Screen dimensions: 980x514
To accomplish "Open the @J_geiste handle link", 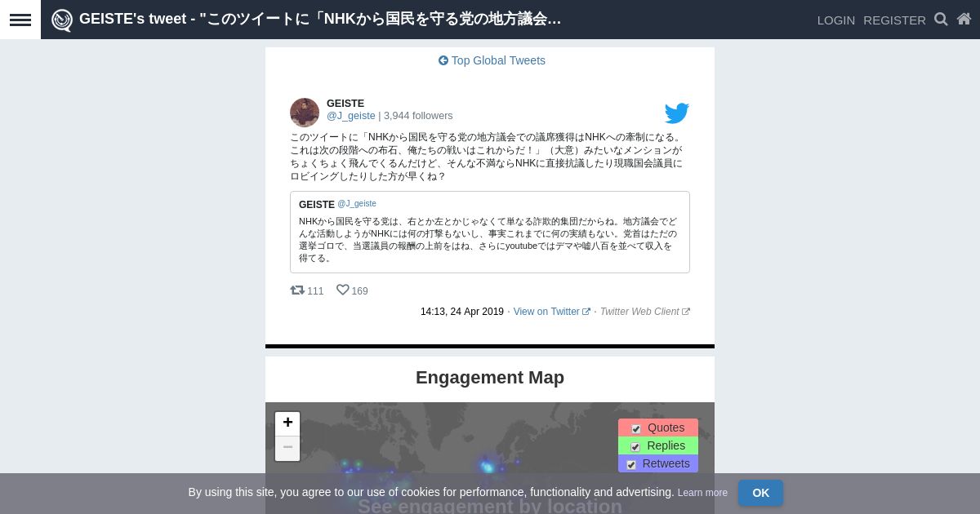I will tap(351, 116).
